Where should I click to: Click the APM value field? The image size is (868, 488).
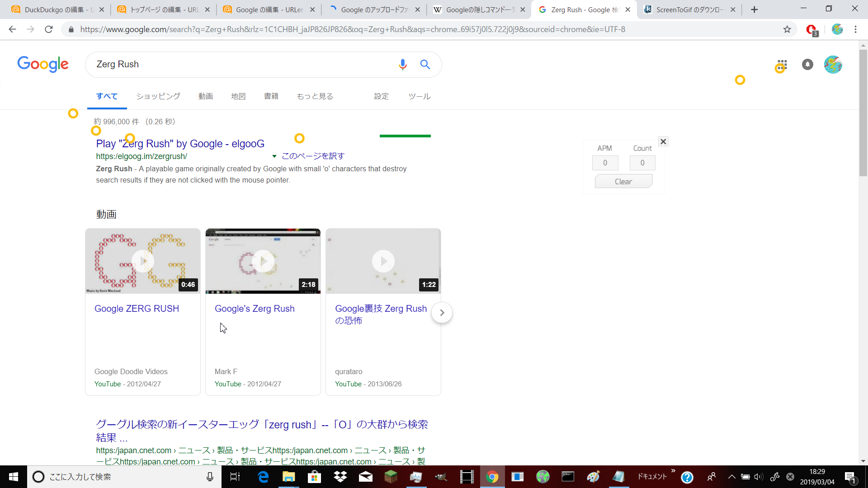(x=605, y=163)
